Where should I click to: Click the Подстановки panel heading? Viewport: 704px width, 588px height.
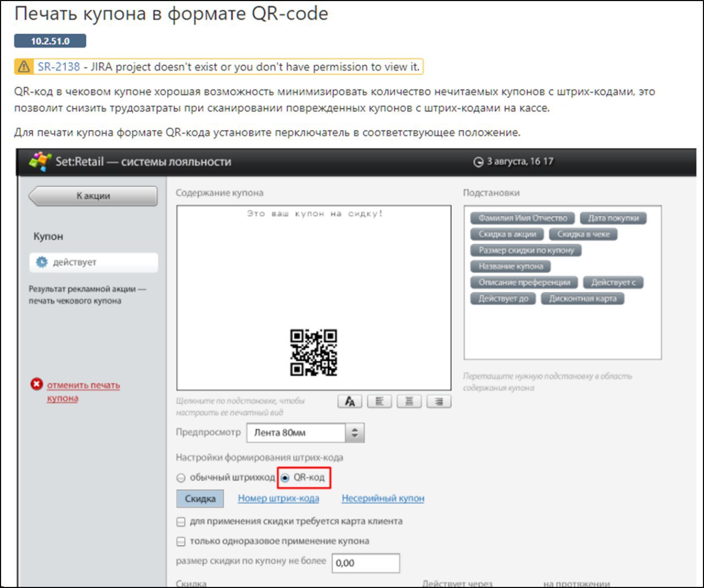click(x=491, y=193)
